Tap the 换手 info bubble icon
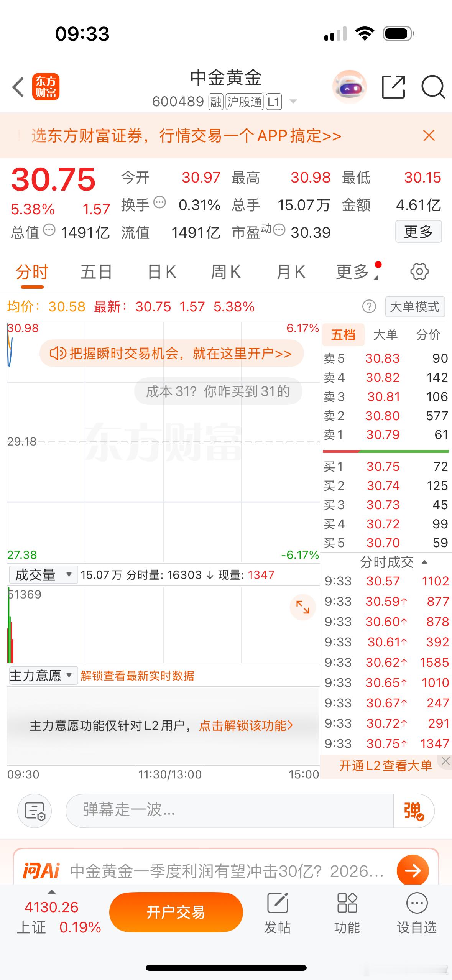The width and height of the screenshot is (452, 980). pos(159,202)
